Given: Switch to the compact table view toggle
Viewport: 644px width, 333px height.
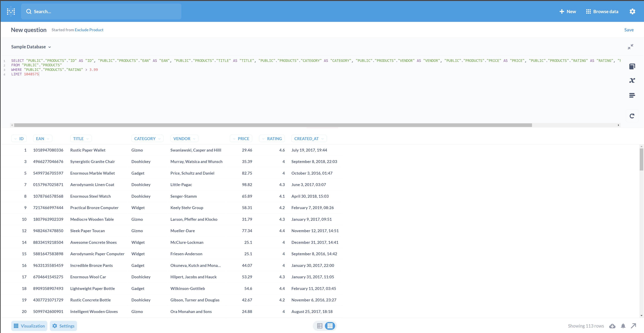Looking at the screenshot, I should click(x=319, y=326).
